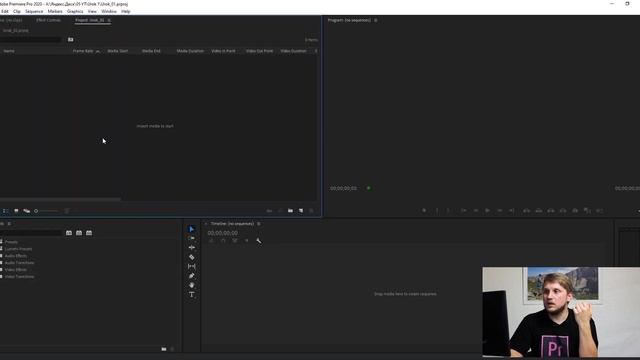Add a marker in Program monitor
This screenshot has height=360, width=640.
click(x=424, y=211)
